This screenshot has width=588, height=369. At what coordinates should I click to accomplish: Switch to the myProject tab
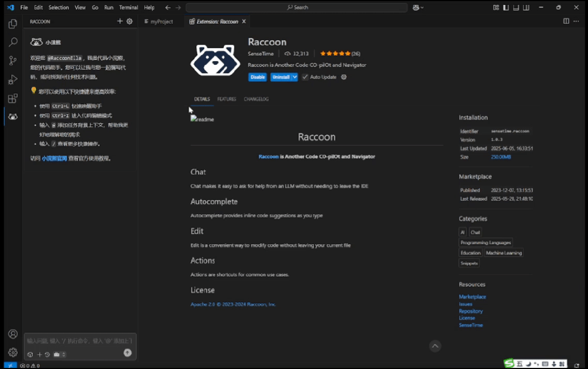(161, 21)
